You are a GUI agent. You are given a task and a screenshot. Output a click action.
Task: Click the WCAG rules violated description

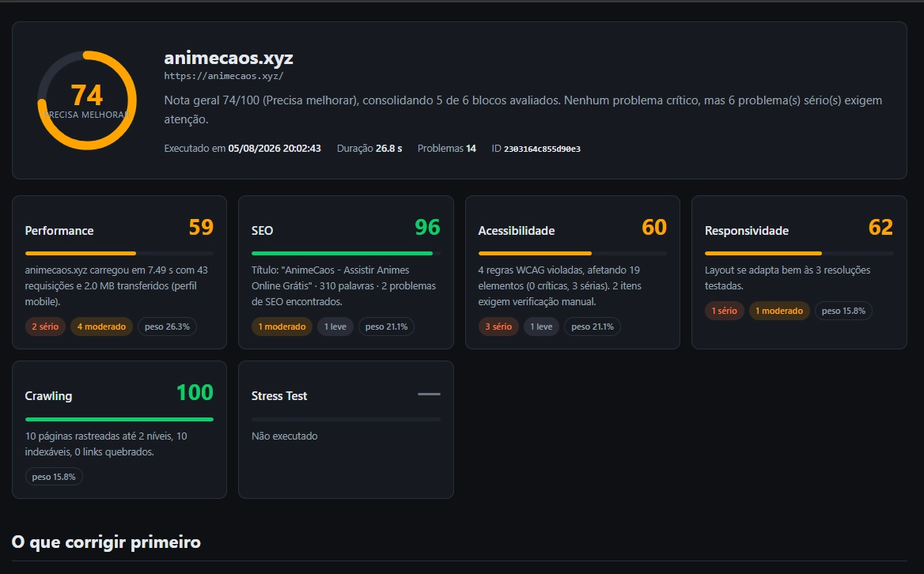click(560, 285)
